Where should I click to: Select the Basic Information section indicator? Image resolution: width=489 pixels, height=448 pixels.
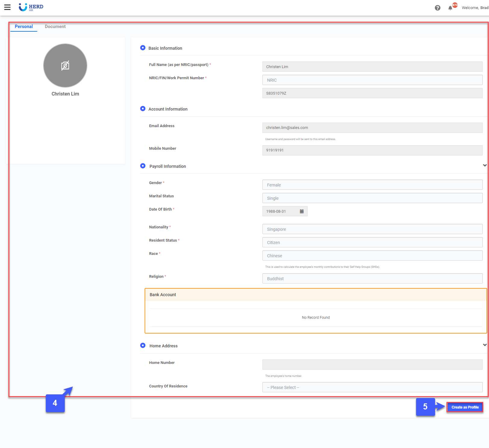click(143, 48)
